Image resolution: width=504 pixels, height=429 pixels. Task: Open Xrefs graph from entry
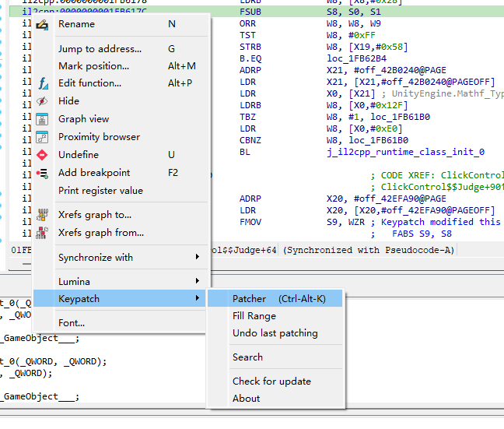click(x=121, y=233)
